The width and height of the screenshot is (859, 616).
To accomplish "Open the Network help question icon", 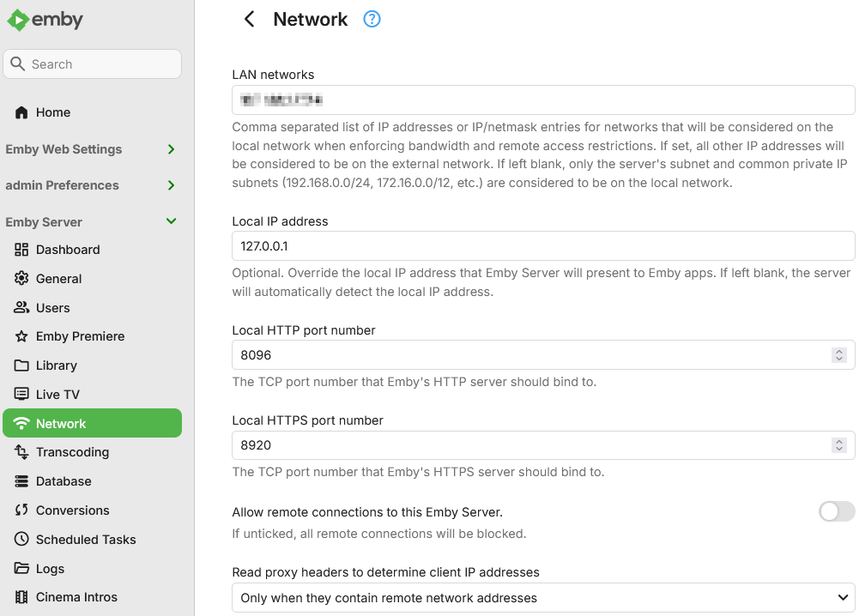I will pos(372,20).
